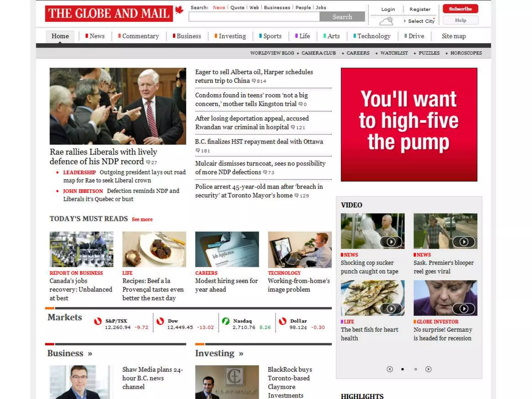Play the fish for heart health video

[391, 309]
